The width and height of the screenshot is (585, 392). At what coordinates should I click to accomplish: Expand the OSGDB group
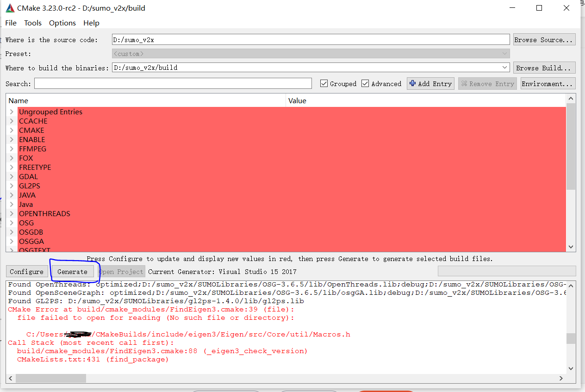12,232
